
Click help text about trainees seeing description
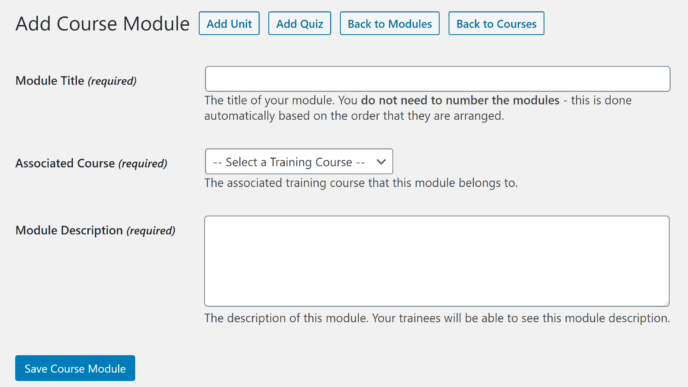point(437,318)
